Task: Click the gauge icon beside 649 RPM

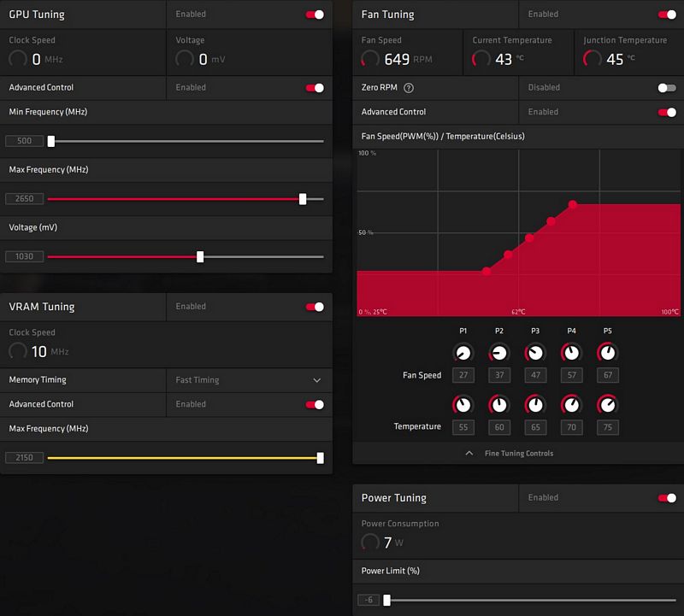Action: 370,59
